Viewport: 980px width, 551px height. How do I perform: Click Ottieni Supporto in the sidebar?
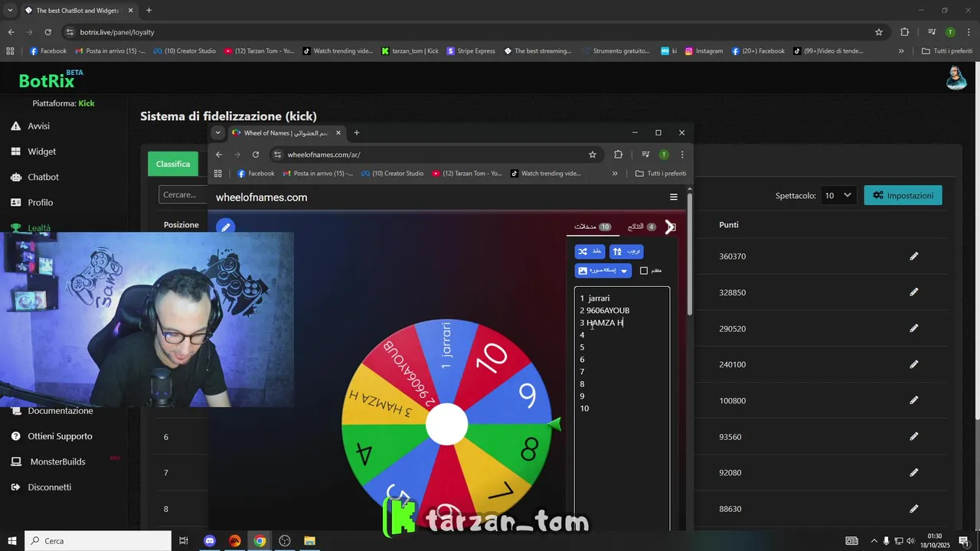point(51,436)
